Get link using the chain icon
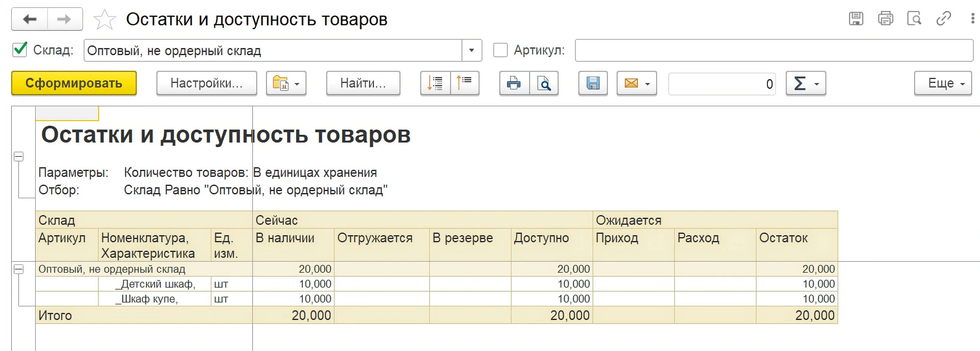The height and width of the screenshot is (351, 980). coord(943,19)
